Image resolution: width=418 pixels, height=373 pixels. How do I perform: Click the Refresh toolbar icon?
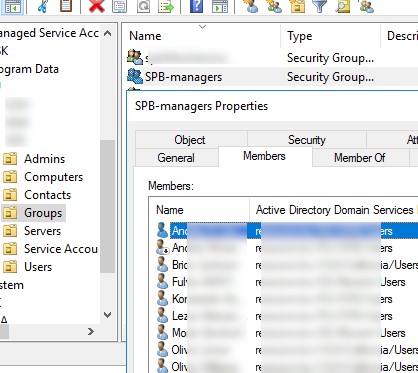[143, 6]
